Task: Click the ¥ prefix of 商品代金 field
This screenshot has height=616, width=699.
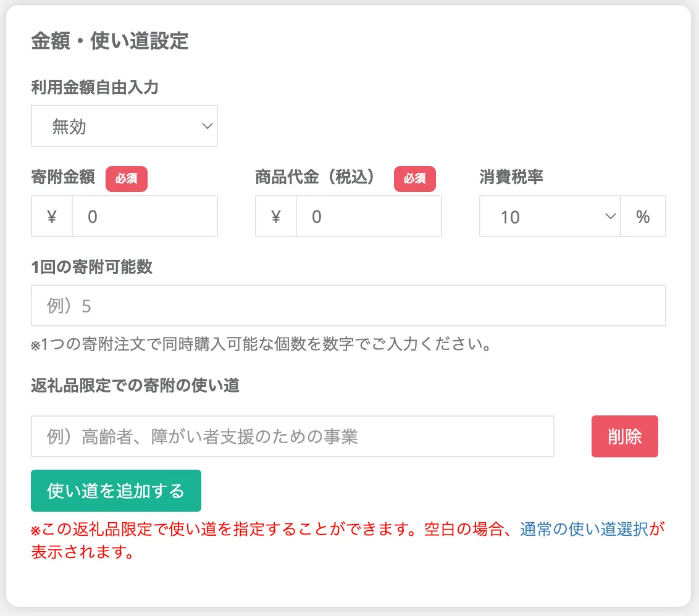Action: (276, 216)
